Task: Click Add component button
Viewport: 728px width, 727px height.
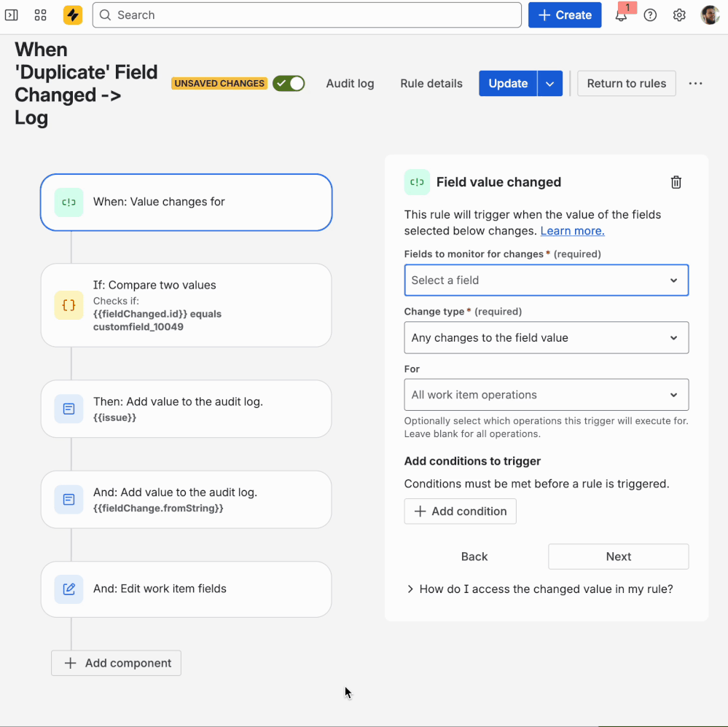Action: (116, 663)
